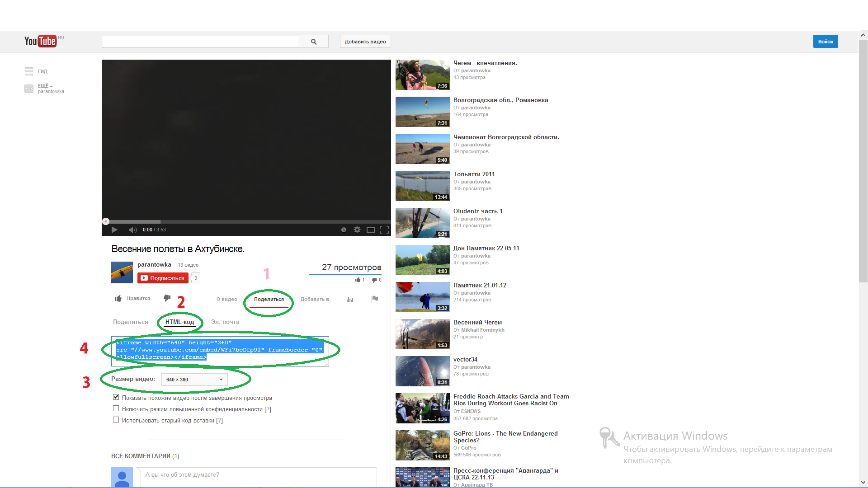Click the Подписаться subscribe button
The height and width of the screenshot is (488, 868).
coord(163,278)
